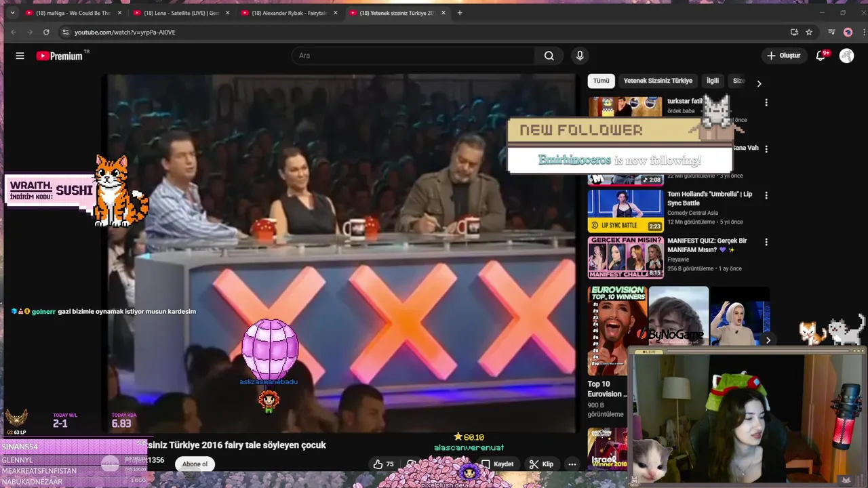Close the Yetenek Sizsiniz tab
Screen dimensions: 868x488
(x=443, y=13)
